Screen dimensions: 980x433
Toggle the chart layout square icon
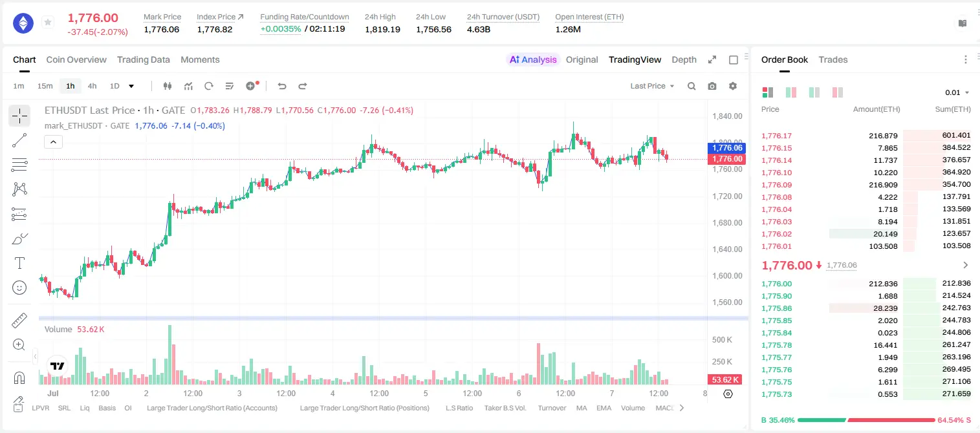[x=734, y=59]
